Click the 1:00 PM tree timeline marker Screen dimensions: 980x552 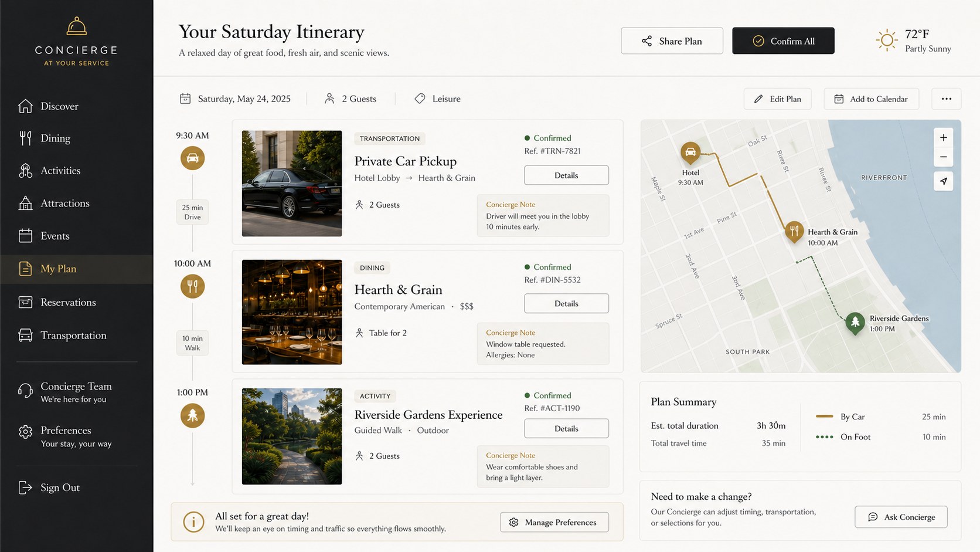point(192,415)
